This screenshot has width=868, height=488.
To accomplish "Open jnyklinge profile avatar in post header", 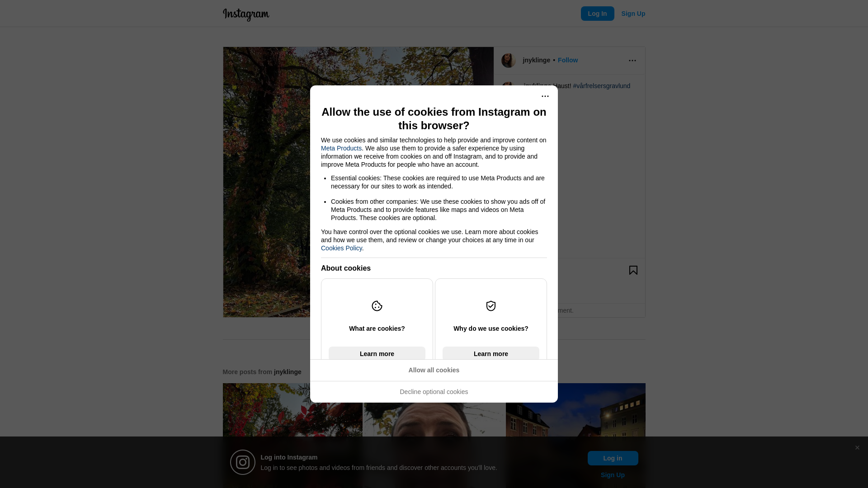I will (509, 61).
